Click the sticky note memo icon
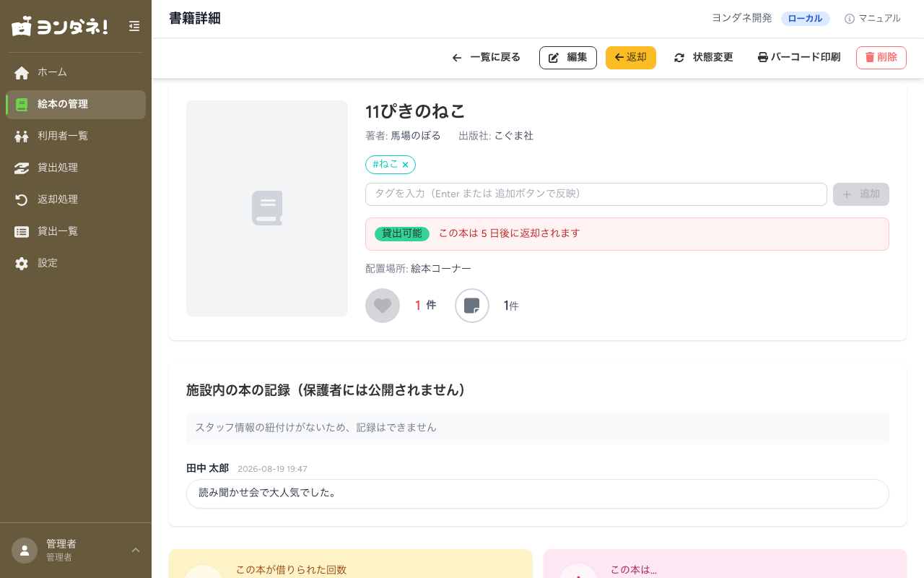Viewport: 924px width, 578px height. click(472, 306)
